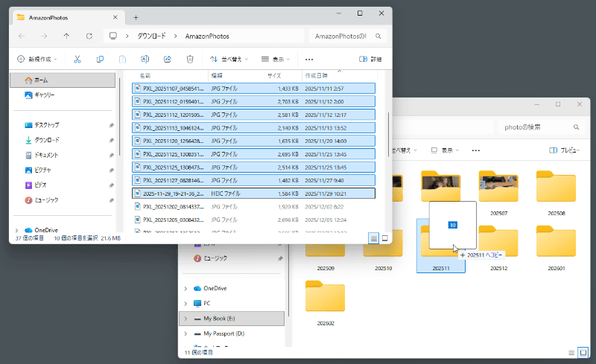Viewport: 596px width, 364px height.
Task: Open the 並べ替え sort dropdown in AmazonPhotos
Action: [229, 59]
